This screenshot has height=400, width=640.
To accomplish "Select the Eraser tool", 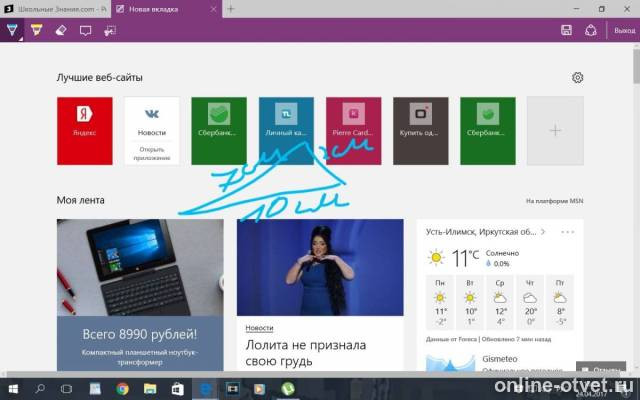I will tap(61, 30).
